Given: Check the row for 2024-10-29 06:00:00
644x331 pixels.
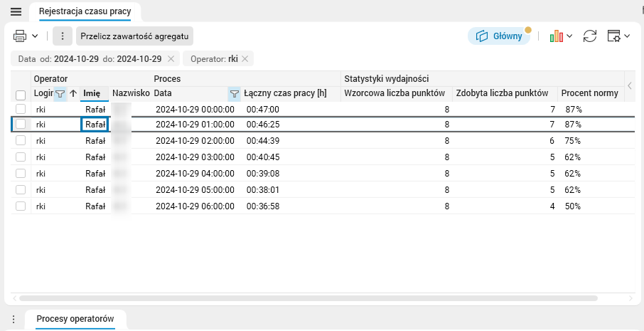Looking at the screenshot, I should (x=21, y=206).
